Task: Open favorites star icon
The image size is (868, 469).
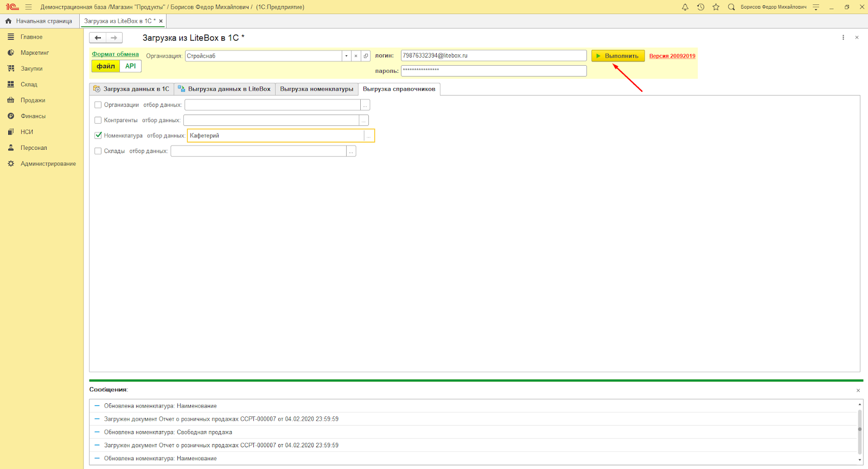Action: (716, 7)
